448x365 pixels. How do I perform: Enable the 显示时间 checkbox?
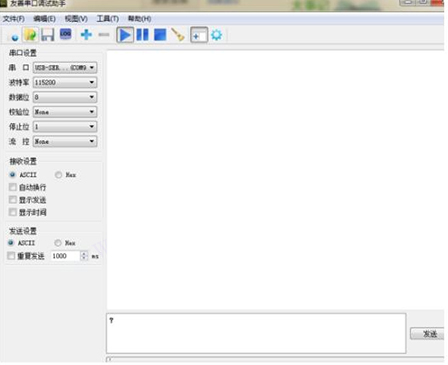[x=13, y=212]
